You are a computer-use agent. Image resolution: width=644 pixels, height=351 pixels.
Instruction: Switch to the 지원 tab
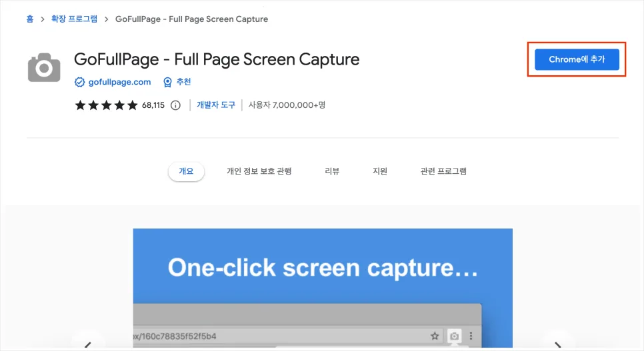(380, 171)
